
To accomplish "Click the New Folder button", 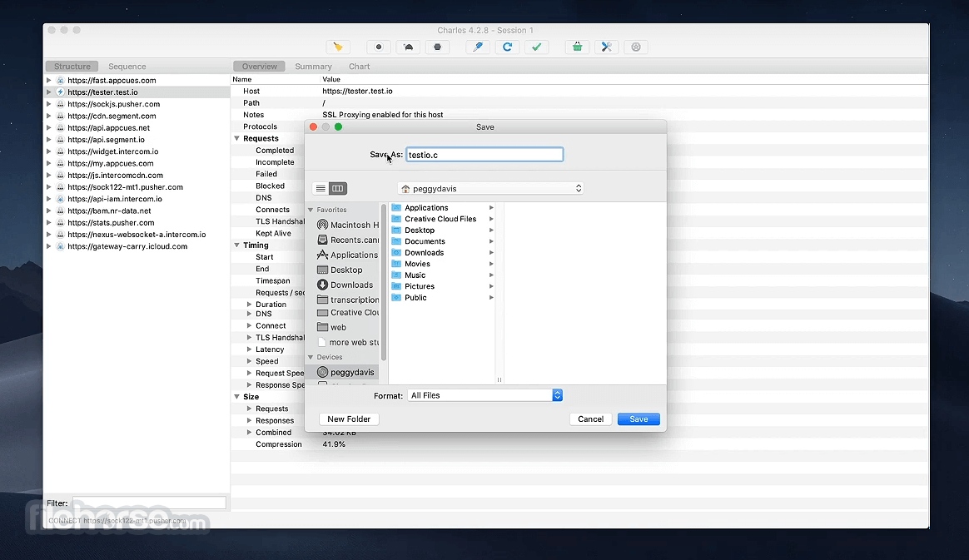I will click(x=349, y=419).
